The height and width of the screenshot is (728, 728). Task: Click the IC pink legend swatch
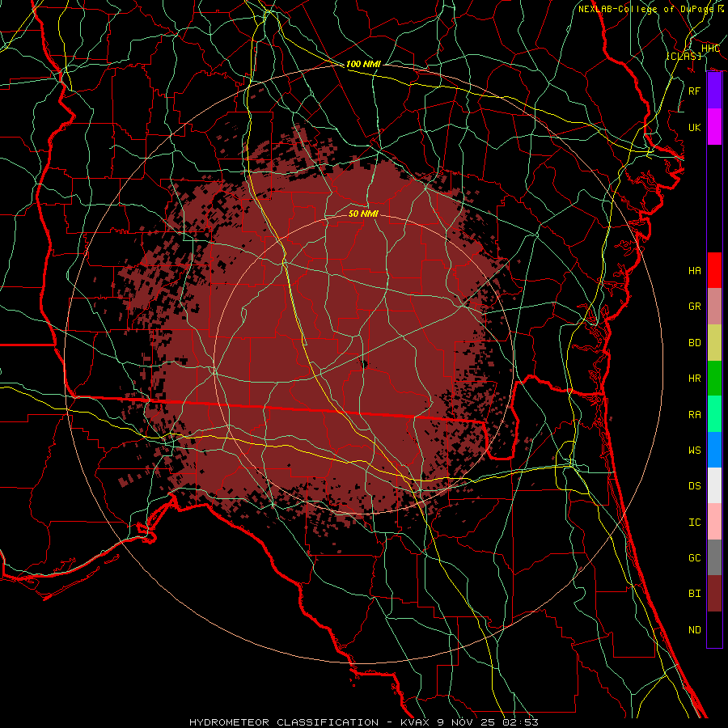point(714,522)
